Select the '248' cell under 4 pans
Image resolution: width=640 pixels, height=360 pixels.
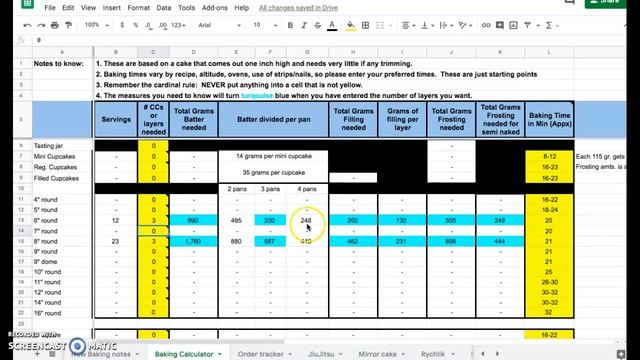[307, 220]
